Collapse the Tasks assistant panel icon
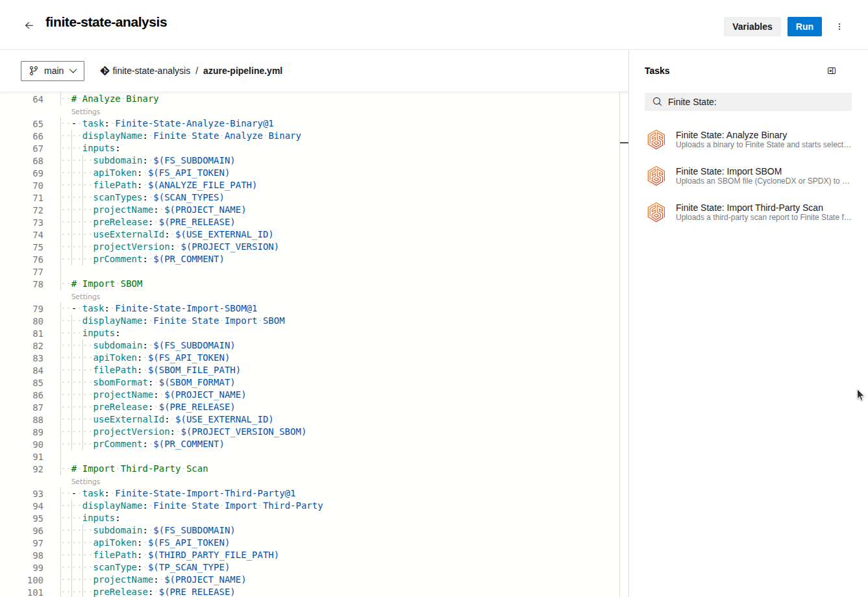 832,71
